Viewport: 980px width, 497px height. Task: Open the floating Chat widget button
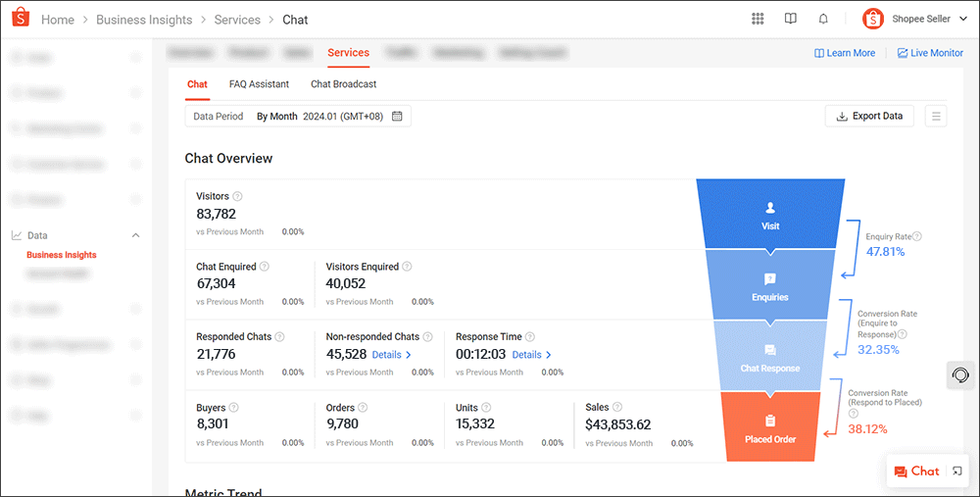[917, 472]
